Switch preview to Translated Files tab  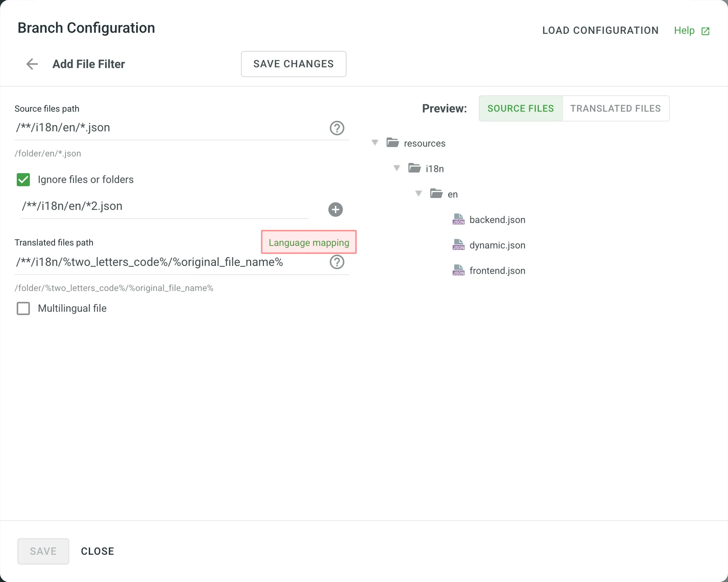(615, 108)
